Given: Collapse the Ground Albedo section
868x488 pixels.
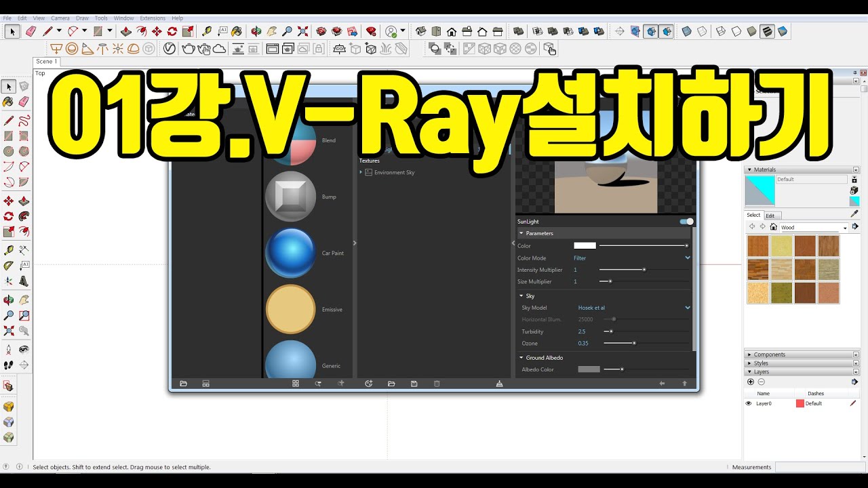Looking at the screenshot, I should (x=521, y=358).
